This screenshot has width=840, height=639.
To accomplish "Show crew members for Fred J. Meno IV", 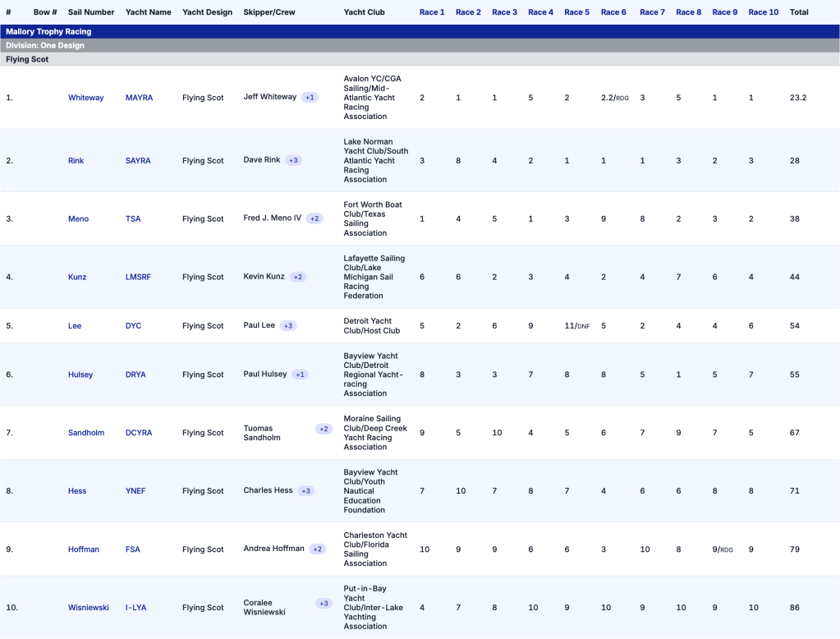I will point(315,218).
